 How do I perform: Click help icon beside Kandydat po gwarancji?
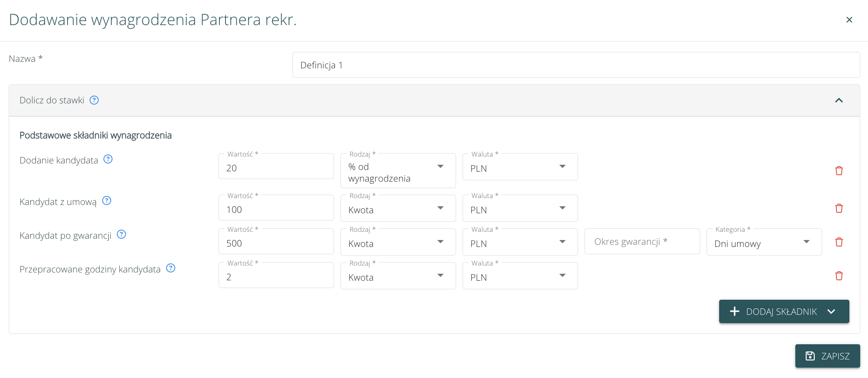click(x=122, y=234)
